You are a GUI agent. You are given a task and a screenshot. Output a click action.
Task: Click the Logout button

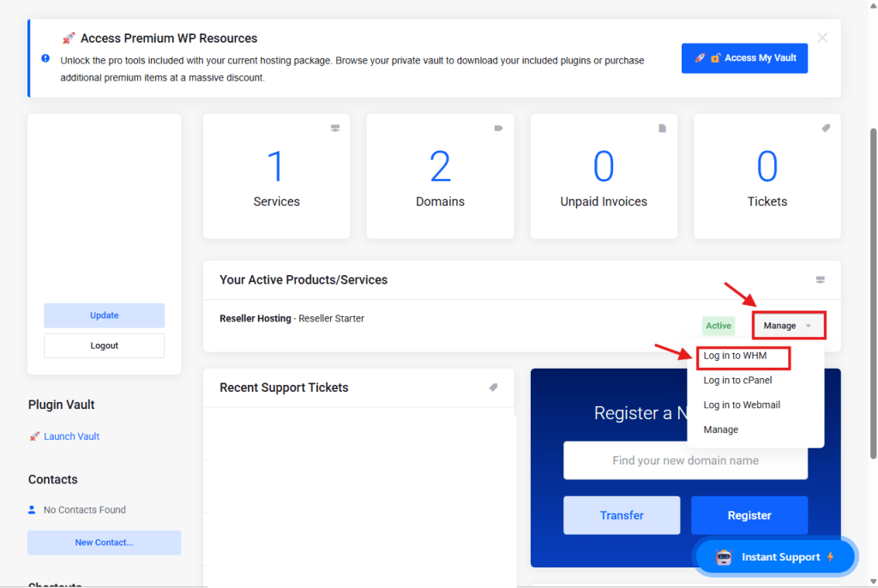[x=105, y=346]
